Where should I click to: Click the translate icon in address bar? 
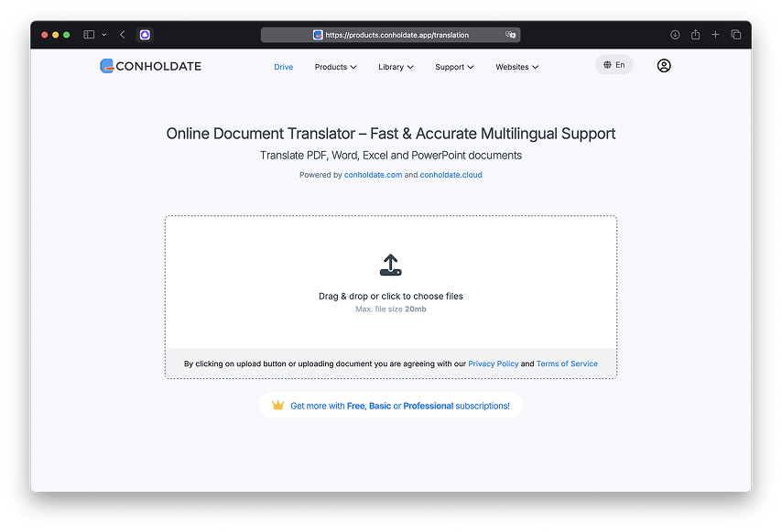(511, 35)
